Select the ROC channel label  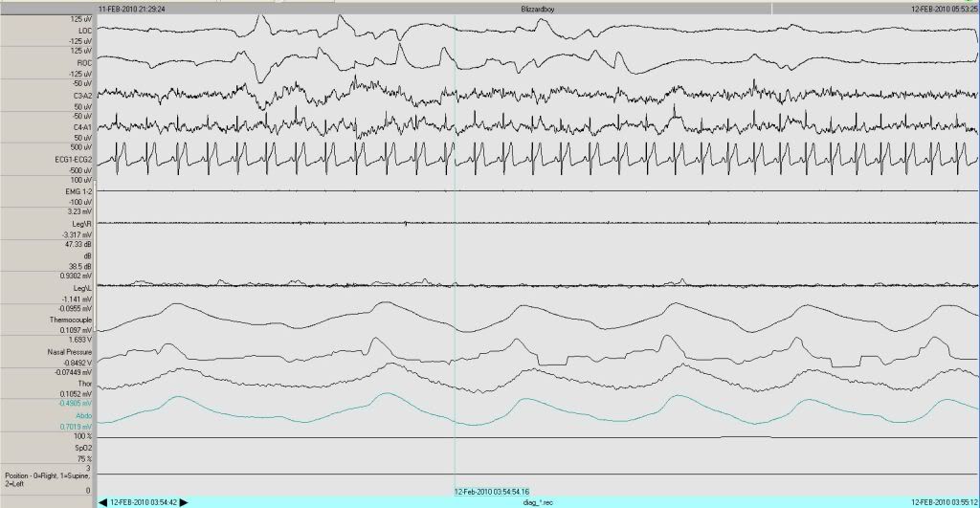[x=85, y=62]
